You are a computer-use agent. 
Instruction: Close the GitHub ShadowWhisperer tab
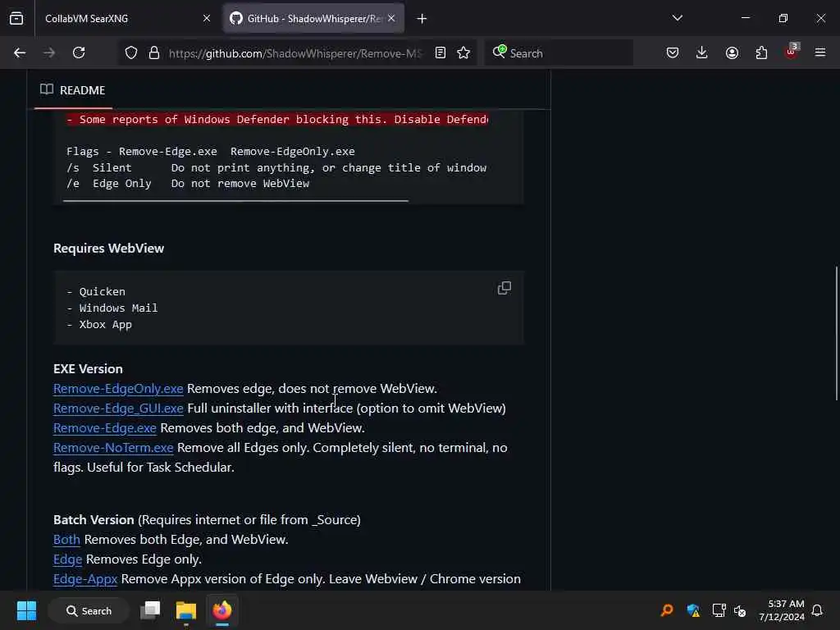click(x=391, y=18)
